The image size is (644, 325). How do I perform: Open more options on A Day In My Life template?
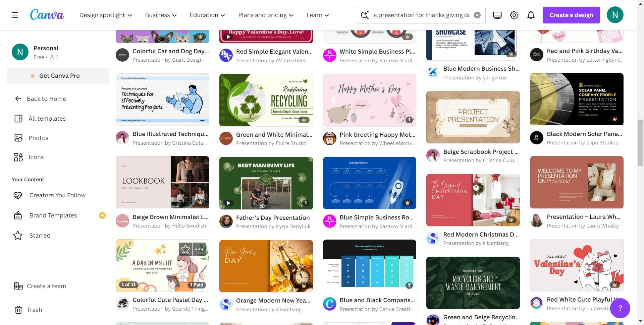(199, 249)
